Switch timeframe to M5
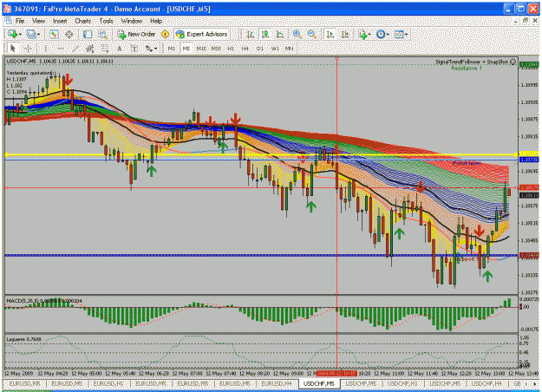 tap(186, 49)
